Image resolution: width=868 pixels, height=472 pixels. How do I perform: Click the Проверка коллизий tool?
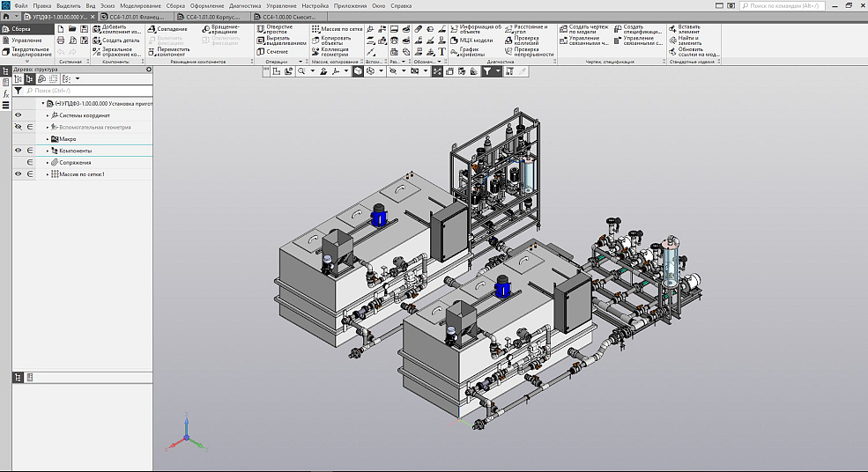[526, 41]
